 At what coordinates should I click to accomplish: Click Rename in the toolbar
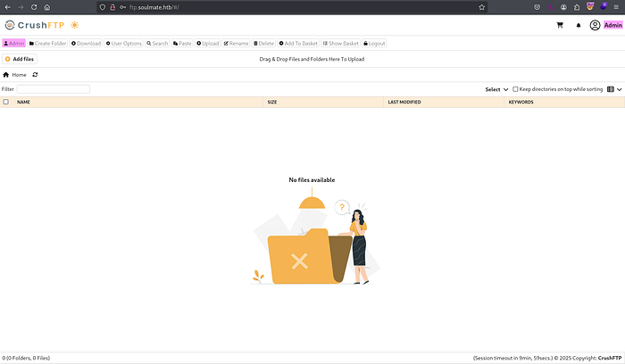tap(236, 43)
